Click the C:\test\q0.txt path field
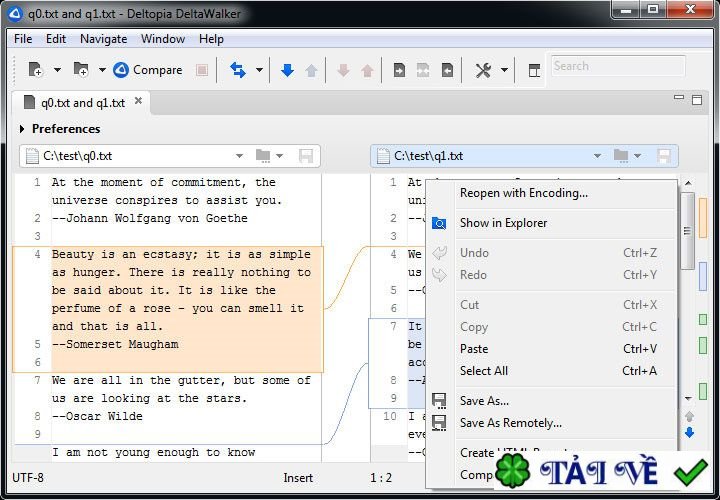 coord(138,156)
